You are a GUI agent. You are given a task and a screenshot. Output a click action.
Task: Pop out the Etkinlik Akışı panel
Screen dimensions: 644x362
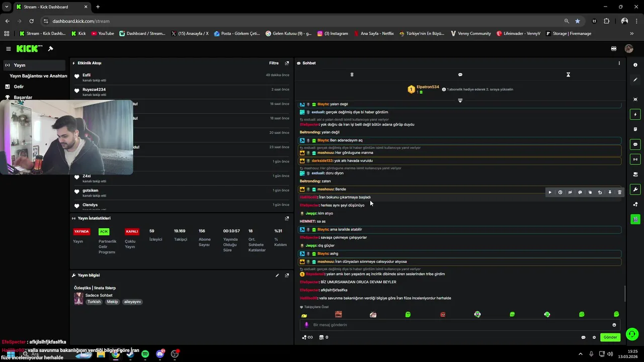coord(287,63)
